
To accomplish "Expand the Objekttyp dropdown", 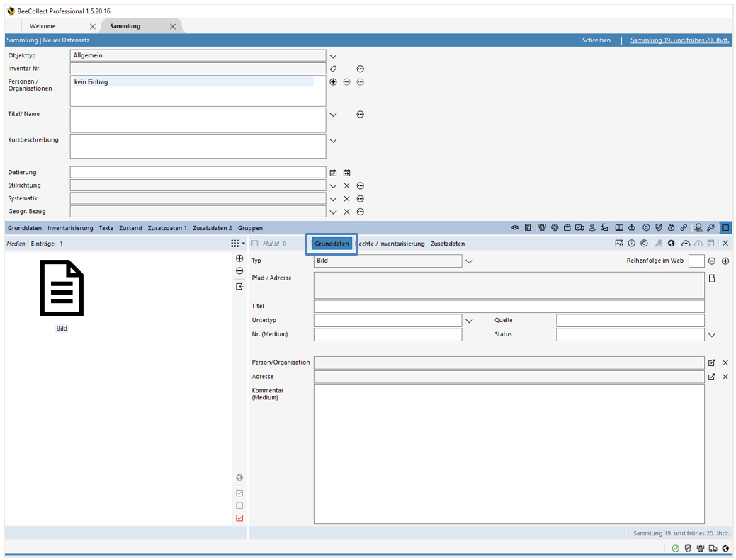I will (333, 56).
